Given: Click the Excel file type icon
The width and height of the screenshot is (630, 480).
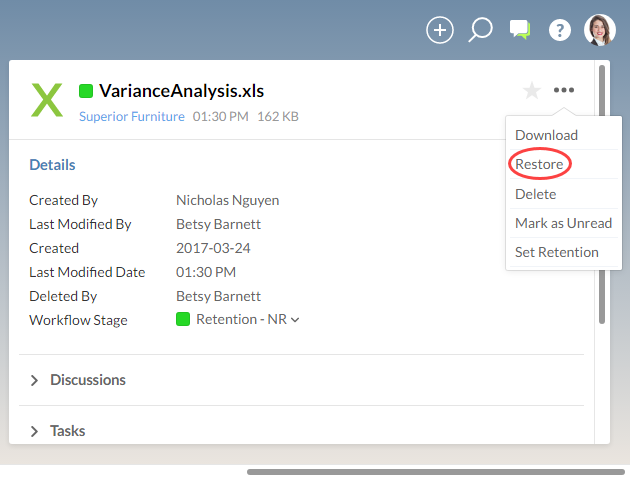Looking at the screenshot, I should [47, 100].
